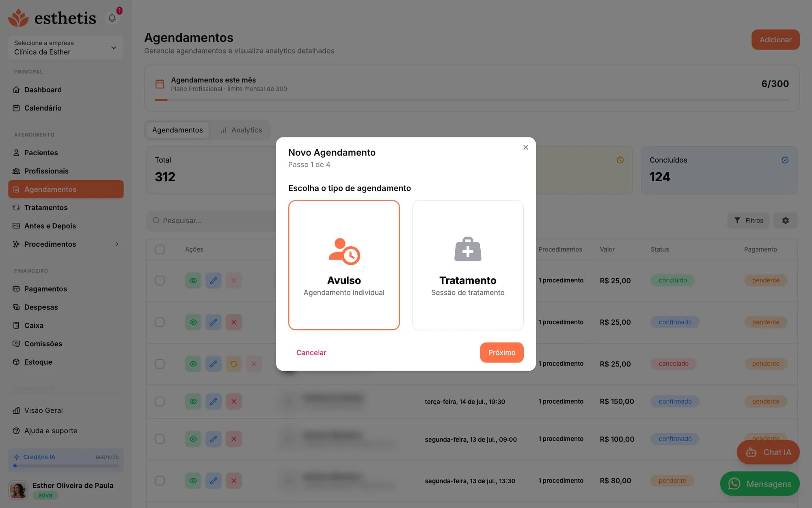
Task: Check the row with status concluído
Action: point(160,280)
